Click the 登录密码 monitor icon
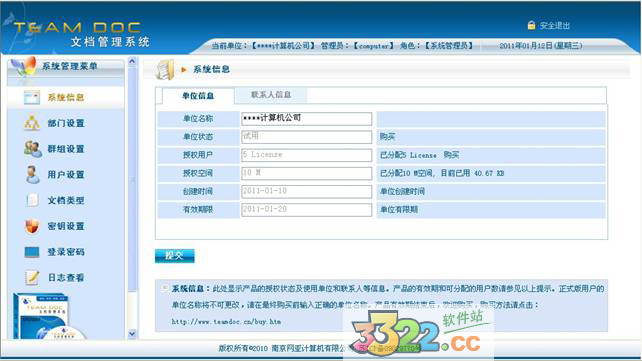642x361 pixels. tap(32, 252)
